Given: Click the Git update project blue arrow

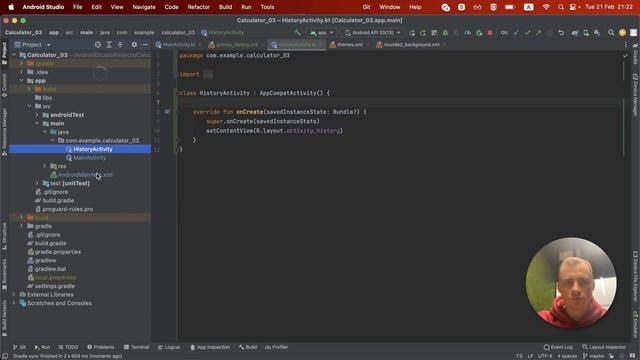Looking at the screenshot, I should (x=516, y=33).
